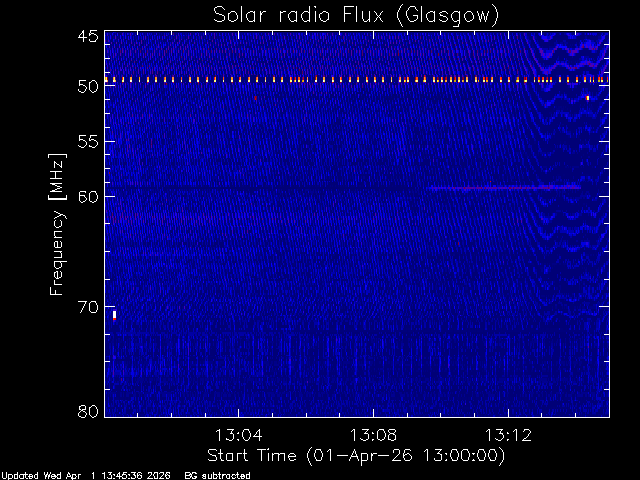Click the 'Start Time (01-Apr-26 13:00:00)' label

pyautogui.click(x=356, y=456)
